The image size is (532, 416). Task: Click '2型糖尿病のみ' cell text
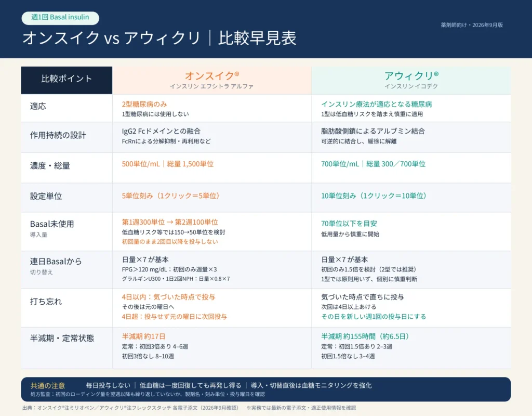(x=144, y=104)
